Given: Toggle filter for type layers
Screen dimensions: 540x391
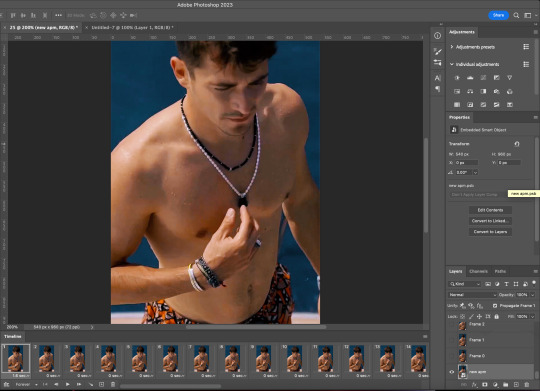Looking at the screenshot, I should pyautogui.click(x=506, y=284).
